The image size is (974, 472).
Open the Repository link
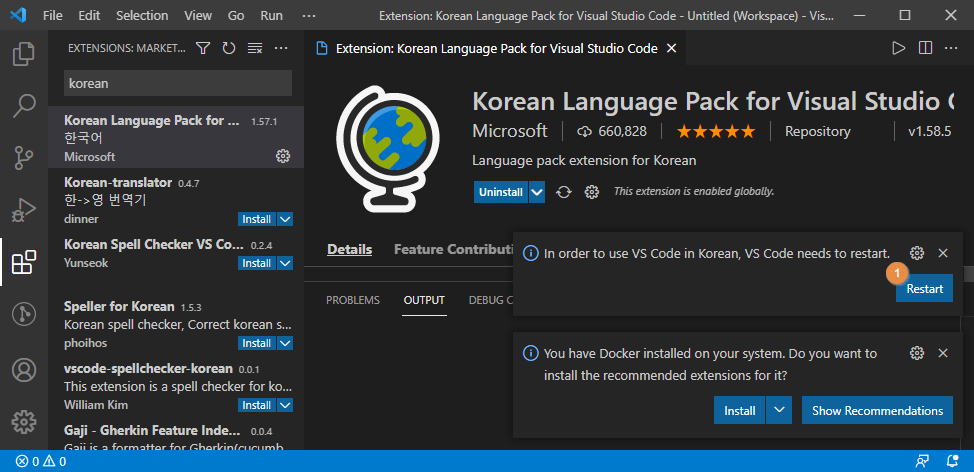(817, 132)
